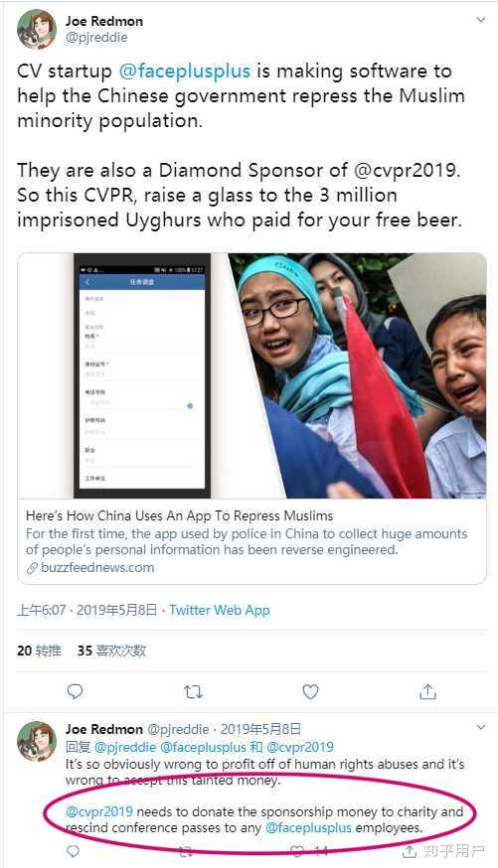Open the BuzzFeed article card image
498x868 pixels.
click(252, 375)
